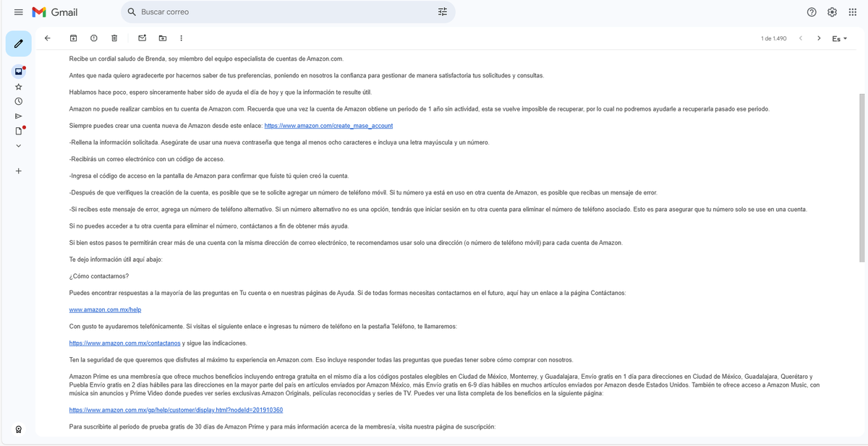Click the search magnifier icon
The width and height of the screenshot is (868, 446).
click(132, 12)
